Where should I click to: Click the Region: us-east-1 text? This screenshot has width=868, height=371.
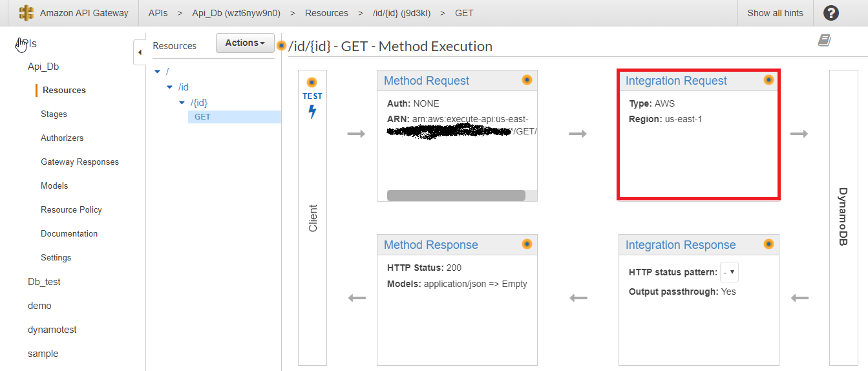click(665, 119)
